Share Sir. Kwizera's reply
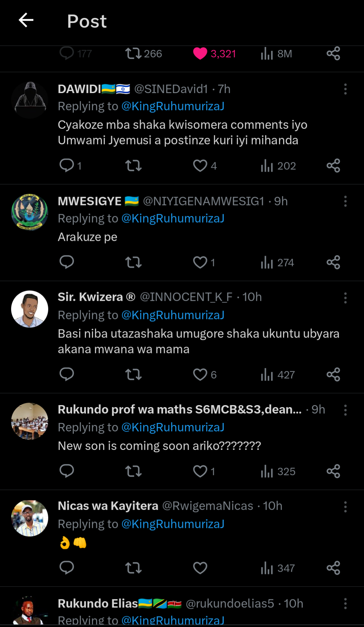Screen dimensions: 364x627 [333, 374]
